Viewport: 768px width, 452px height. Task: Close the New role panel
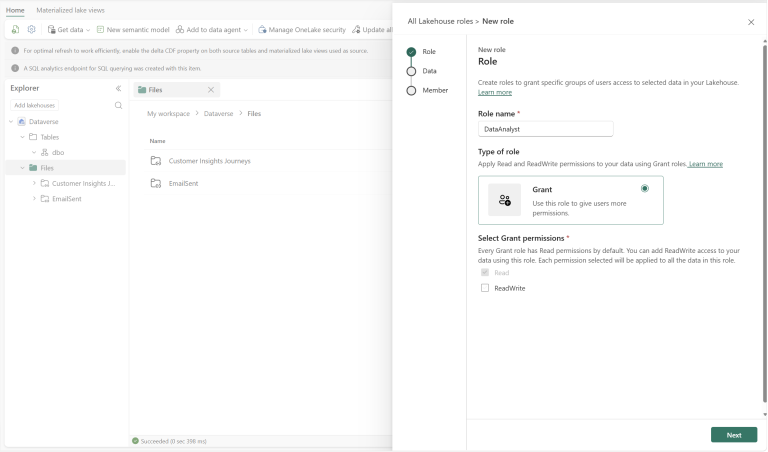point(751,22)
